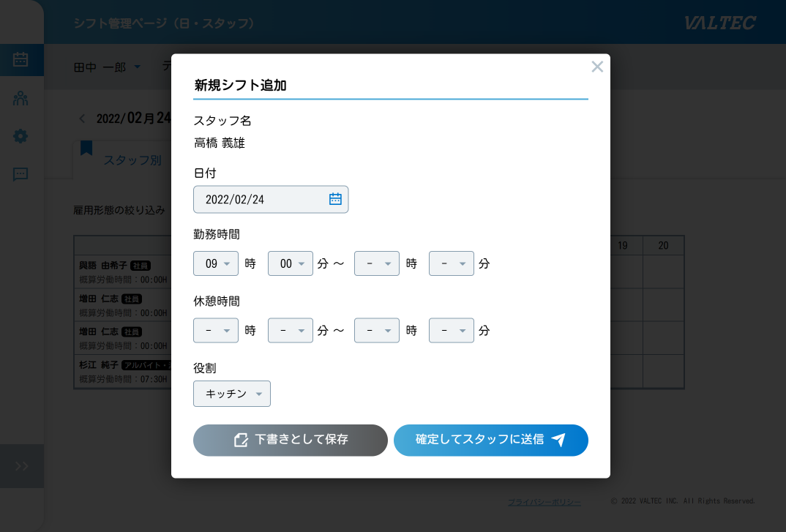Open break start hour dropdown
786x532 pixels.
pyautogui.click(x=216, y=331)
